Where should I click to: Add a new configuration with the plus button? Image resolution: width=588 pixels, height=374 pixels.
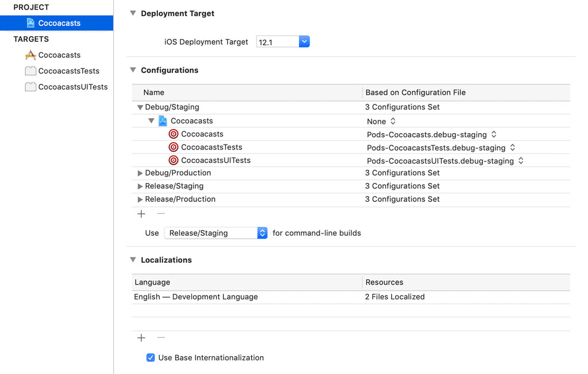coord(141,213)
